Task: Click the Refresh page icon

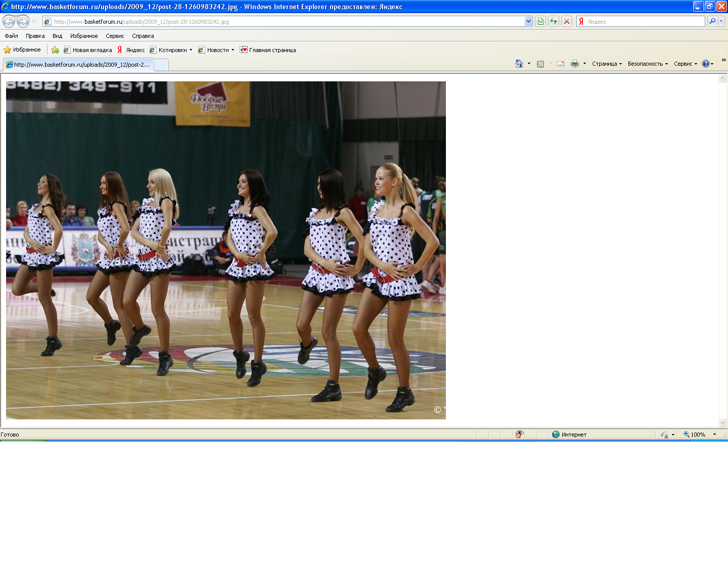Action: (x=554, y=21)
